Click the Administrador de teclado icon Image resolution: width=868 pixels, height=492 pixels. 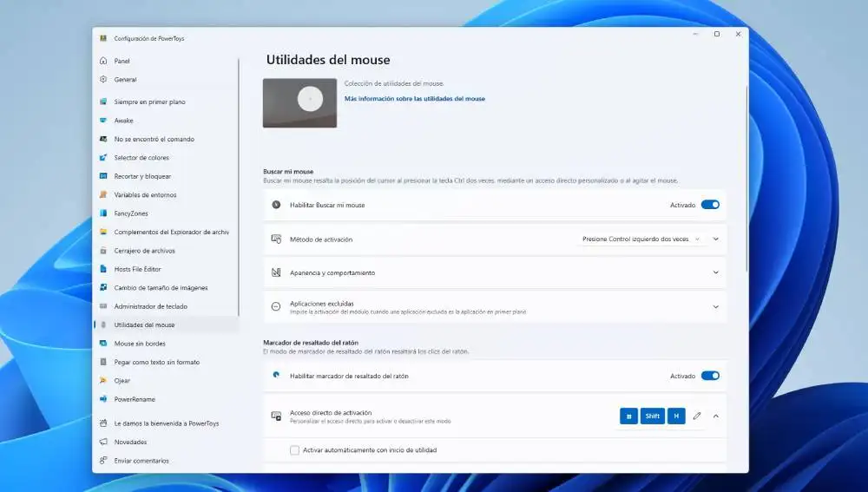click(x=103, y=306)
